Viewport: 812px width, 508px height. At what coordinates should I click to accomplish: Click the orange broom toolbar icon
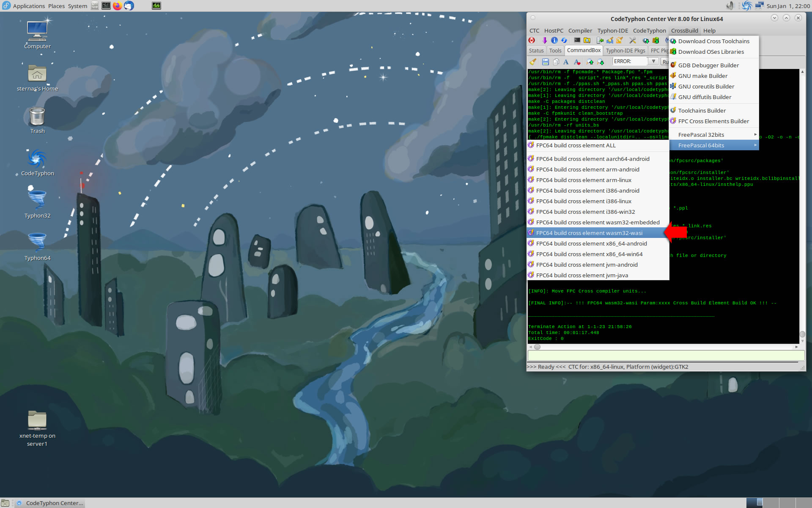coord(620,40)
